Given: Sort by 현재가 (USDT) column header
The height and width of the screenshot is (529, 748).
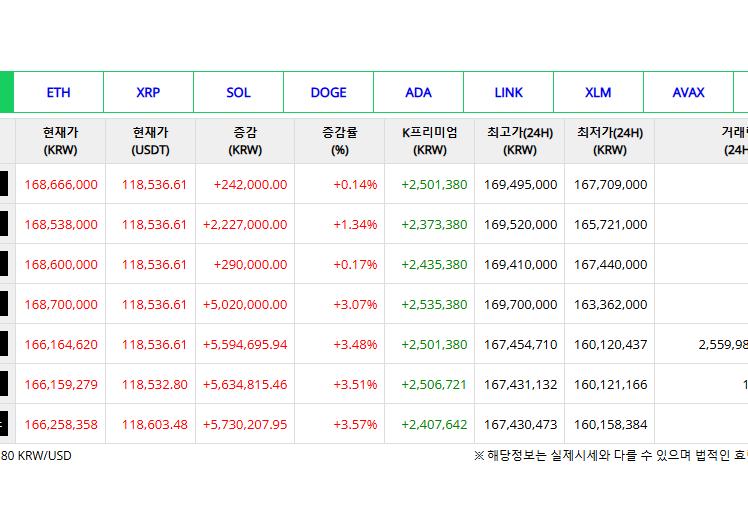Looking at the screenshot, I should click(150, 141).
